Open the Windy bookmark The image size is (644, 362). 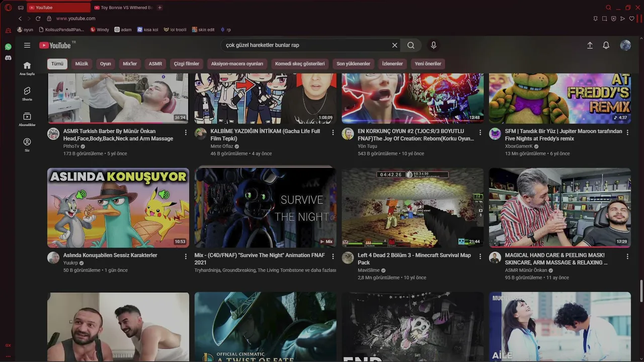pyautogui.click(x=100, y=30)
